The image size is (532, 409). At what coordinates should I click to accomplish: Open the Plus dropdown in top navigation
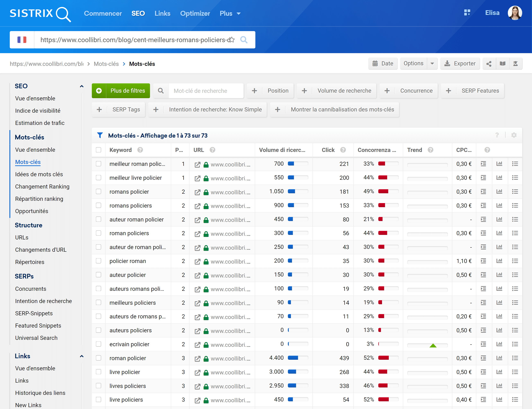pyautogui.click(x=230, y=13)
